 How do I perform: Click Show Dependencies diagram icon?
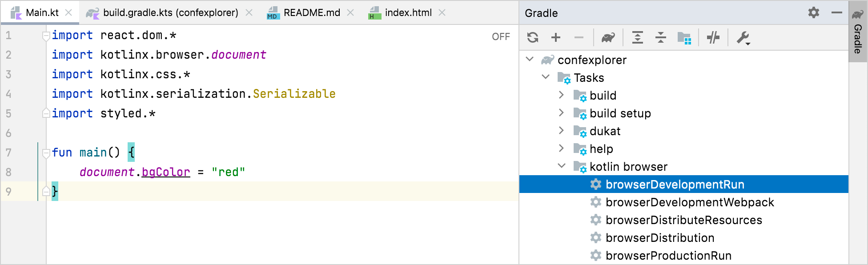coord(684,38)
